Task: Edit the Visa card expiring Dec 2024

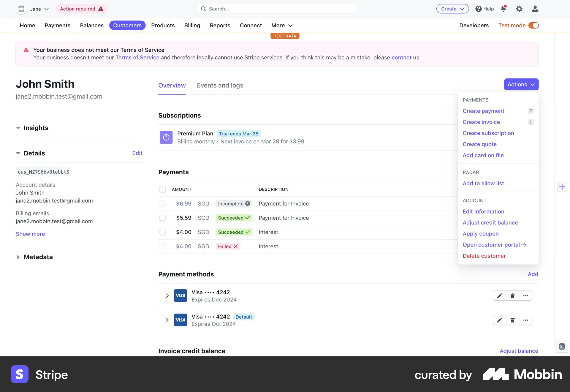Action: click(499, 295)
